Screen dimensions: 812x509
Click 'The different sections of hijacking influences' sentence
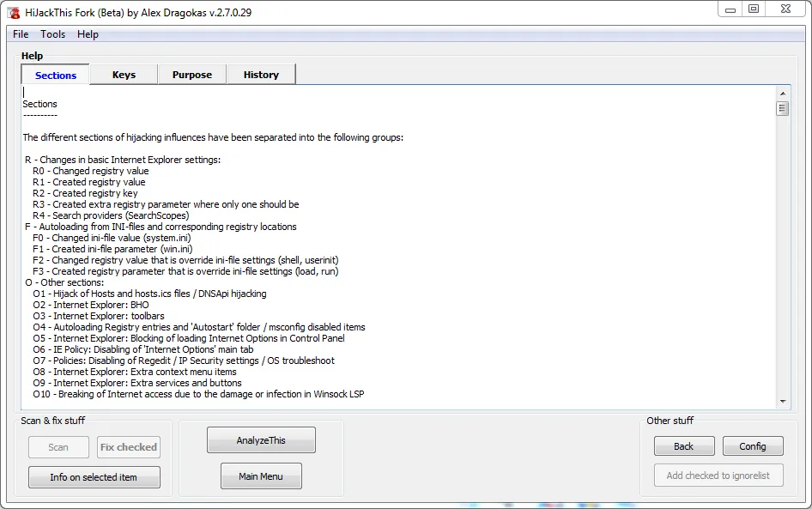(x=213, y=137)
